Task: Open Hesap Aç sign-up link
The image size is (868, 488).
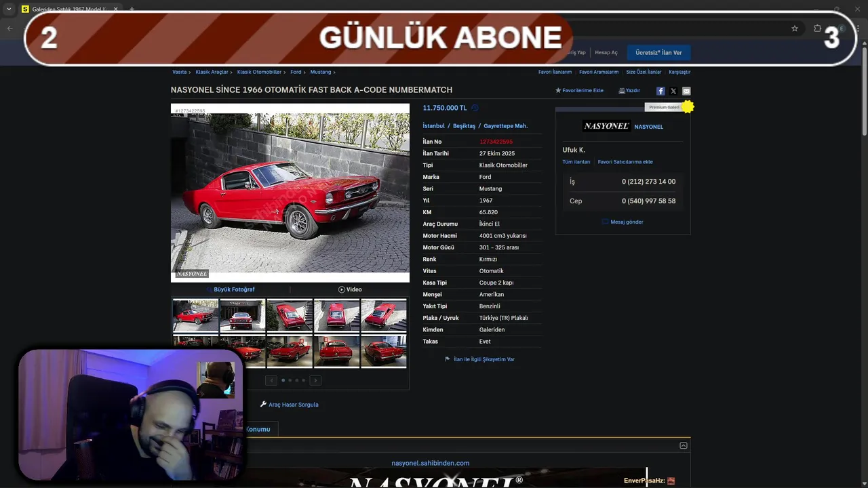Action: click(x=606, y=52)
